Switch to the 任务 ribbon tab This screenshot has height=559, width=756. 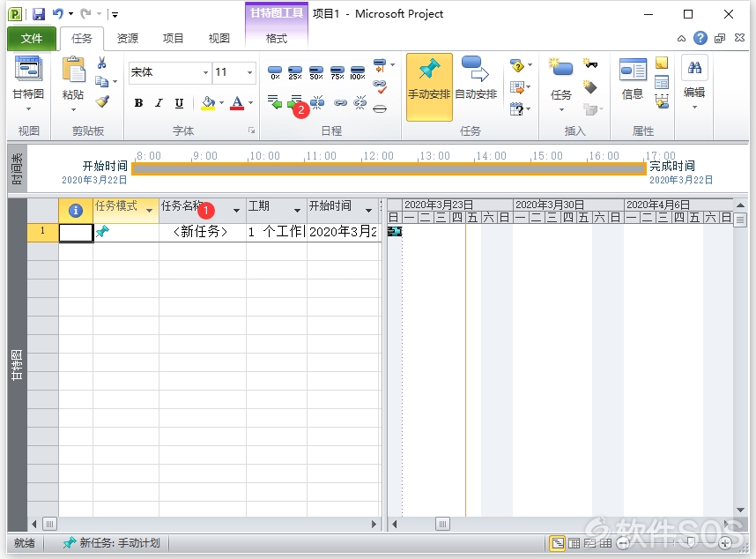pyautogui.click(x=81, y=39)
